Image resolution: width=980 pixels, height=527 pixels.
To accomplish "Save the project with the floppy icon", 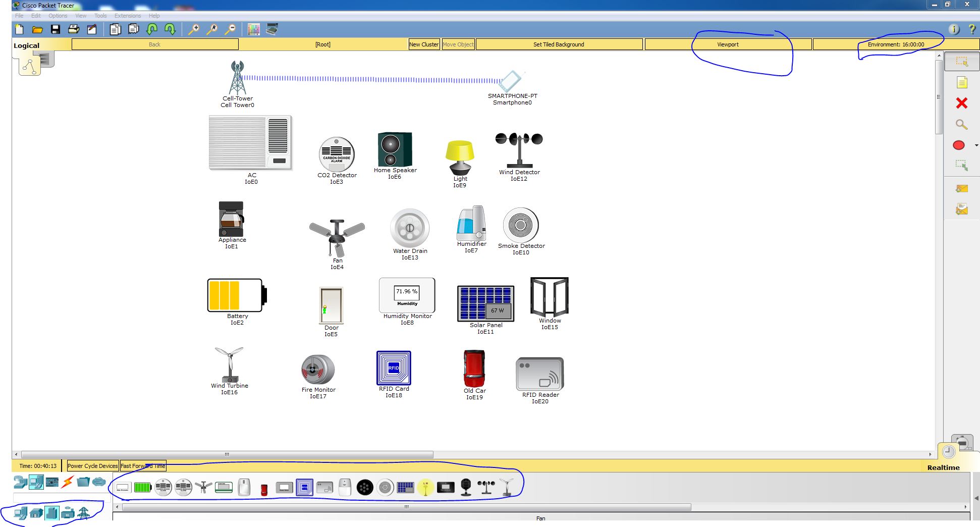I will point(56,29).
